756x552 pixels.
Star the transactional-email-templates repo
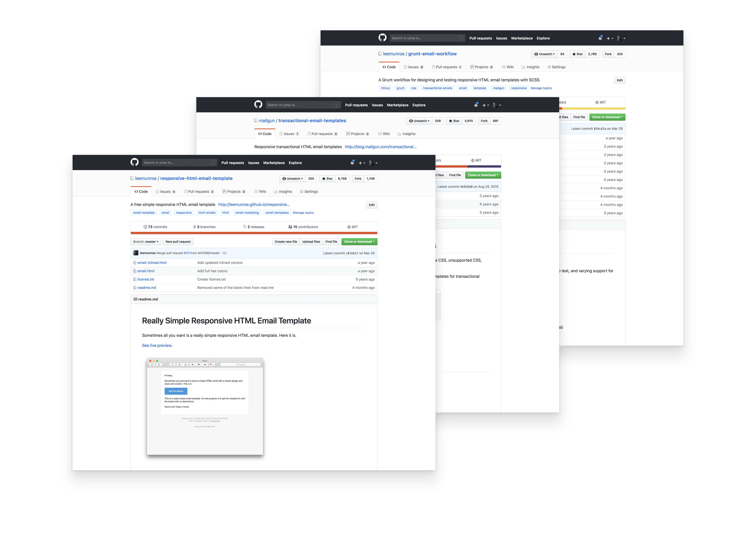pyautogui.click(x=454, y=121)
